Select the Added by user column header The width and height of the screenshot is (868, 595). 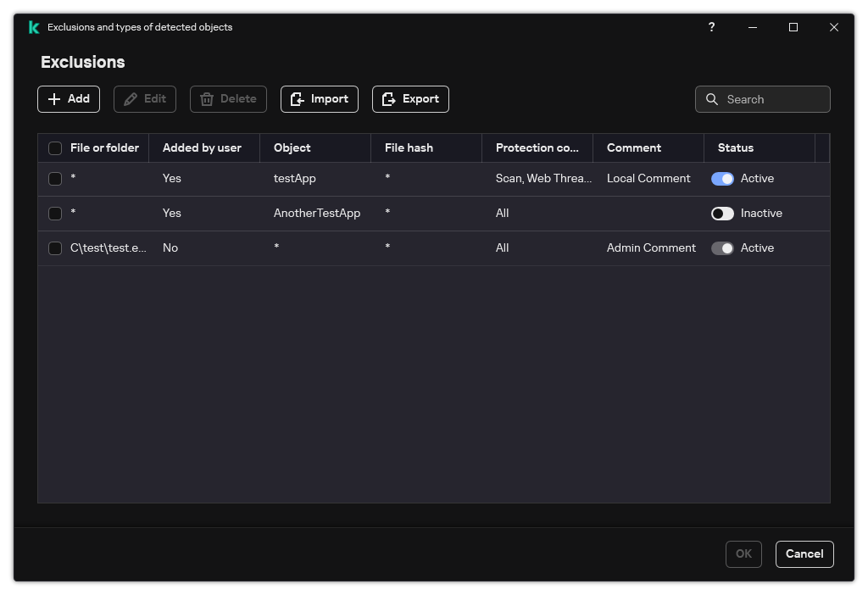click(x=203, y=147)
